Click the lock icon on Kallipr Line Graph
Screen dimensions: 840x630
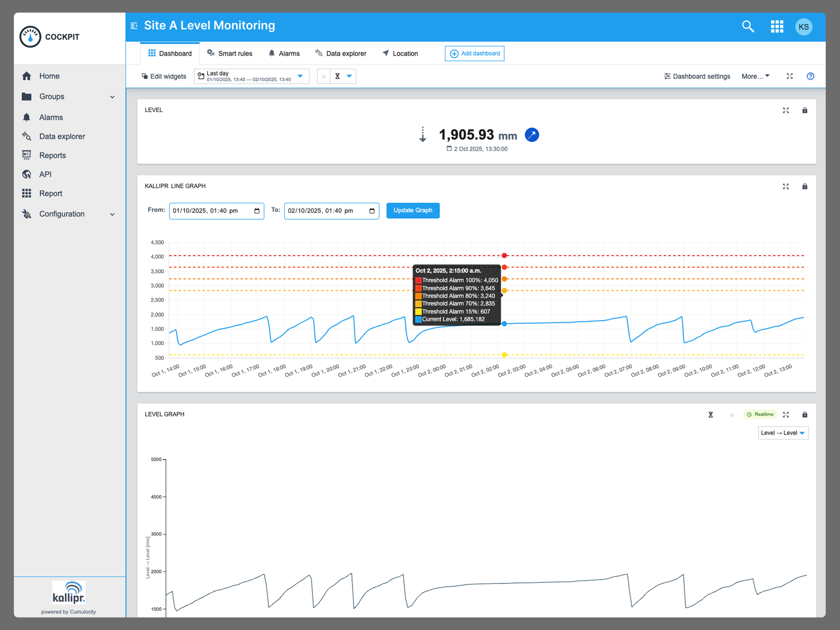coord(804,186)
